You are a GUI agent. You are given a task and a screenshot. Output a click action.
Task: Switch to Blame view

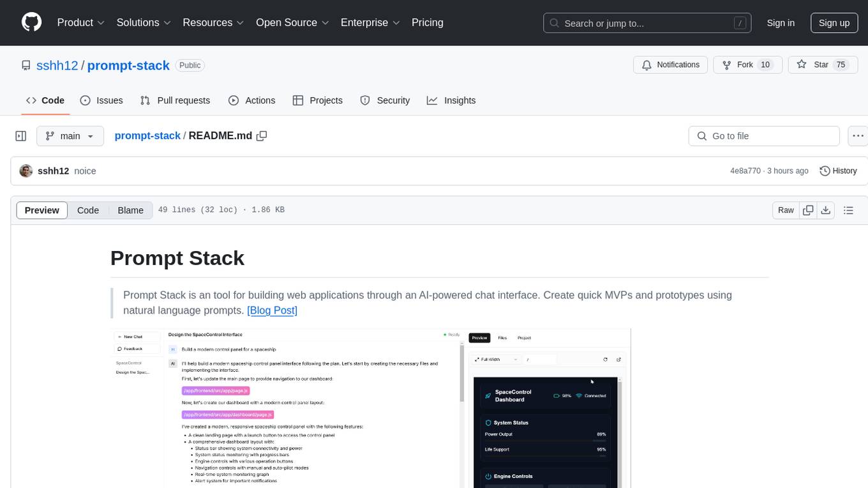(130, 210)
